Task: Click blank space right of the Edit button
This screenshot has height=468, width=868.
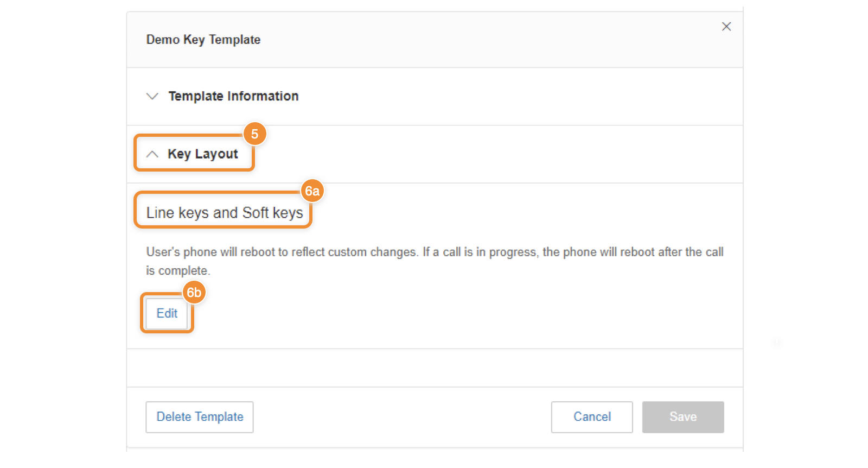Action: [434, 314]
